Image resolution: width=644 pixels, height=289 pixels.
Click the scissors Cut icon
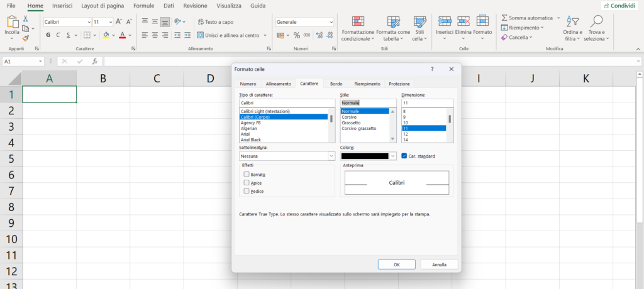tap(25, 19)
